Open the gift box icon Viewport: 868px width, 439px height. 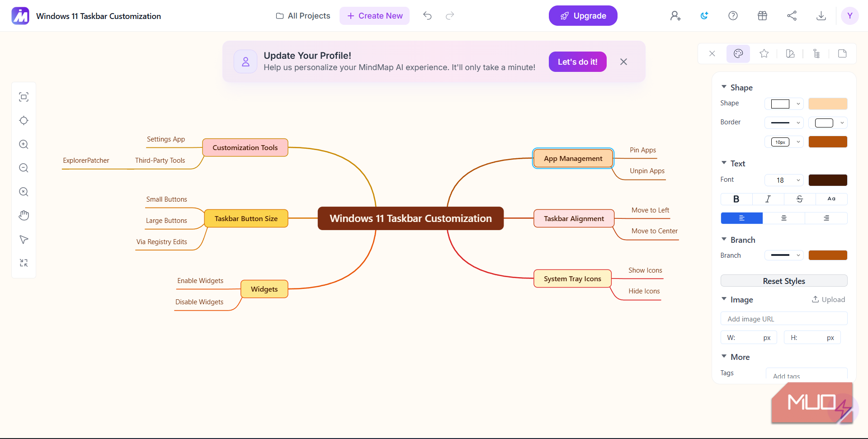click(x=763, y=16)
